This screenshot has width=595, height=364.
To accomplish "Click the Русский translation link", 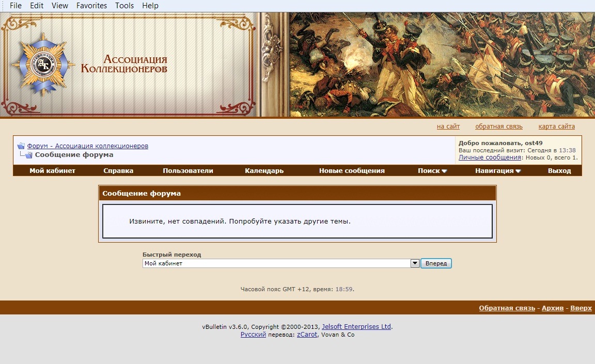I will [x=253, y=335].
